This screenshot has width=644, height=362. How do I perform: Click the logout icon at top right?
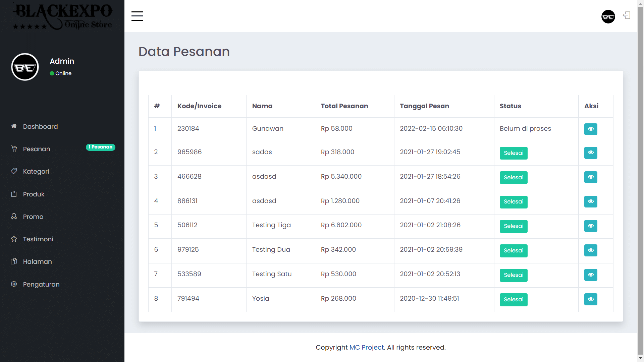(627, 15)
